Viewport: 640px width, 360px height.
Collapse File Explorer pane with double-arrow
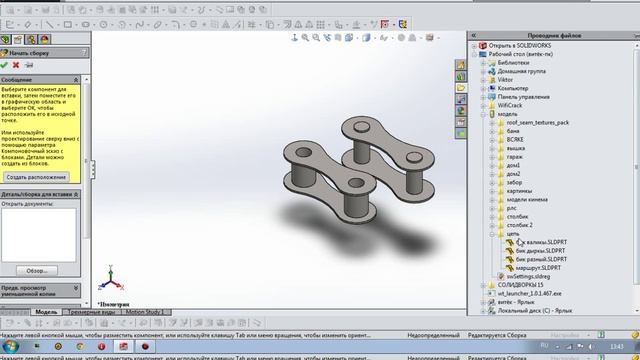pyautogui.click(x=473, y=36)
